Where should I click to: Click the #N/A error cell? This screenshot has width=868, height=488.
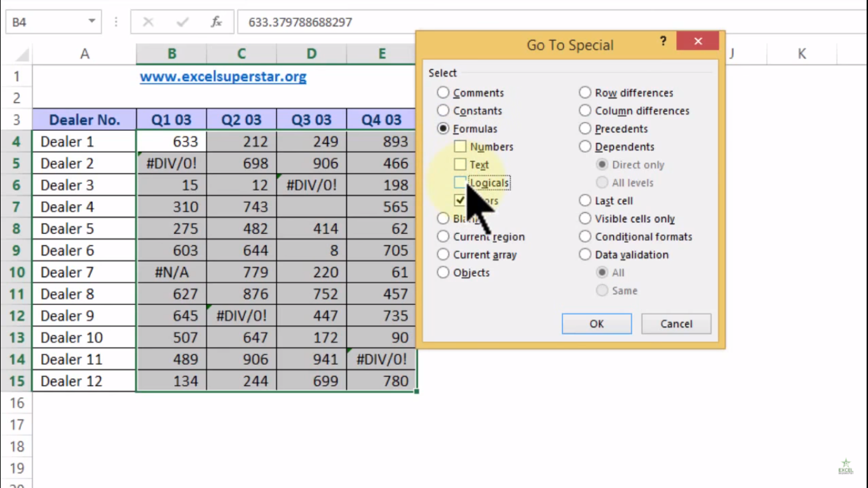[x=172, y=272]
